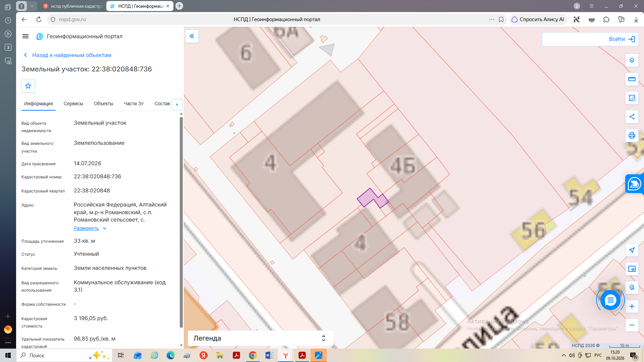Open a new browser tab
Viewport: 644px width, 362px height.
pyautogui.click(x=179, y=6)
